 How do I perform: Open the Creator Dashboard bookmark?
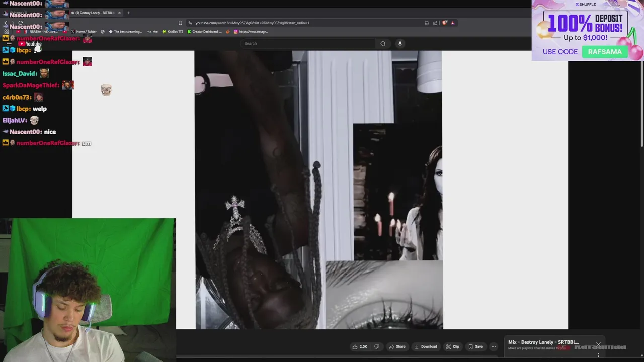point(205,32)
